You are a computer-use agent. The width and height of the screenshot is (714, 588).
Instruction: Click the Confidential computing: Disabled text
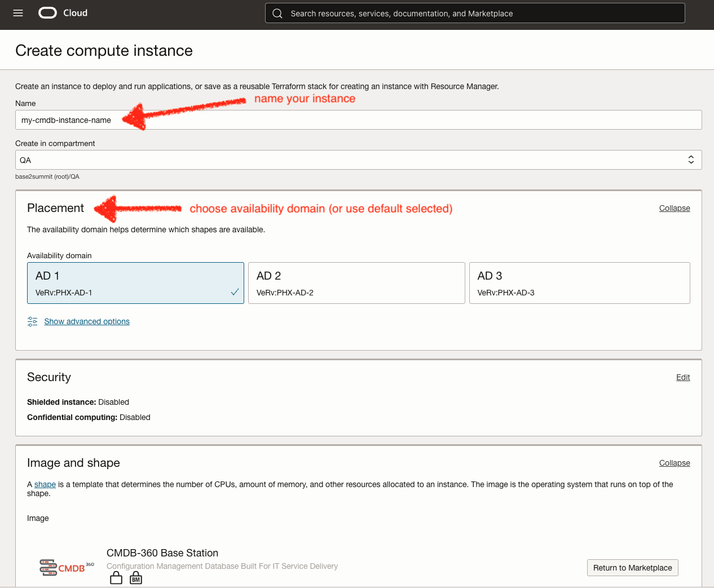coord(89,417)
